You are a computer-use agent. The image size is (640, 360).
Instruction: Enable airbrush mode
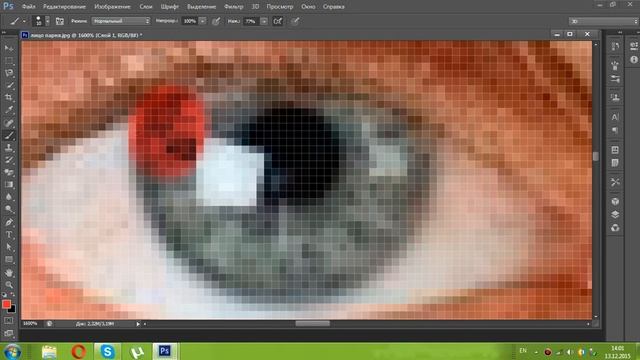[278, 21]
